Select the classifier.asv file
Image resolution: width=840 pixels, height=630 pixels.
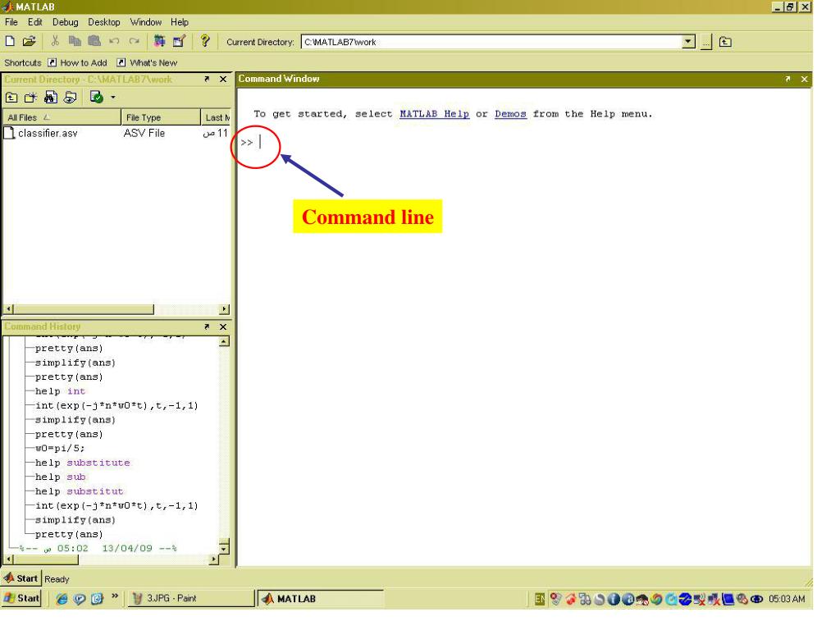point(41,133)
